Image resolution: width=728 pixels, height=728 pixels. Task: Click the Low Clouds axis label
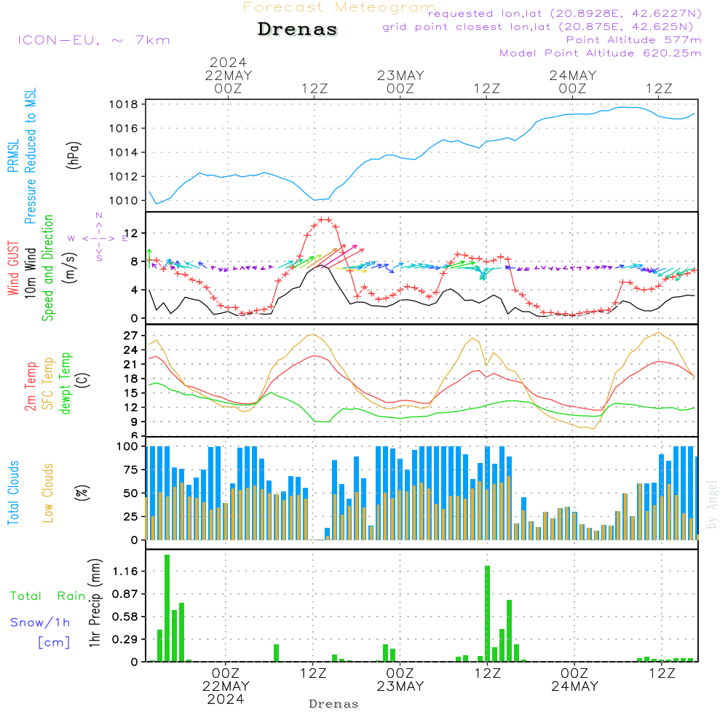pos(48,493)
